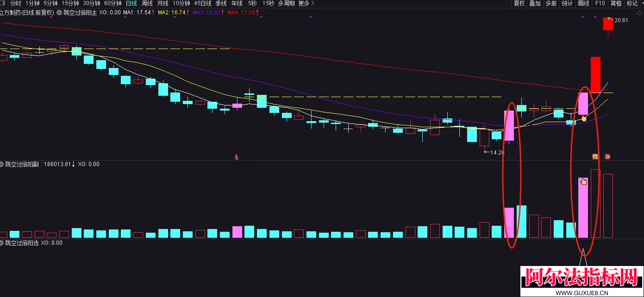This screenshot has height=297, width=644.
Task: Switch to the 周线 weekly tab
Action: [147, 3]
